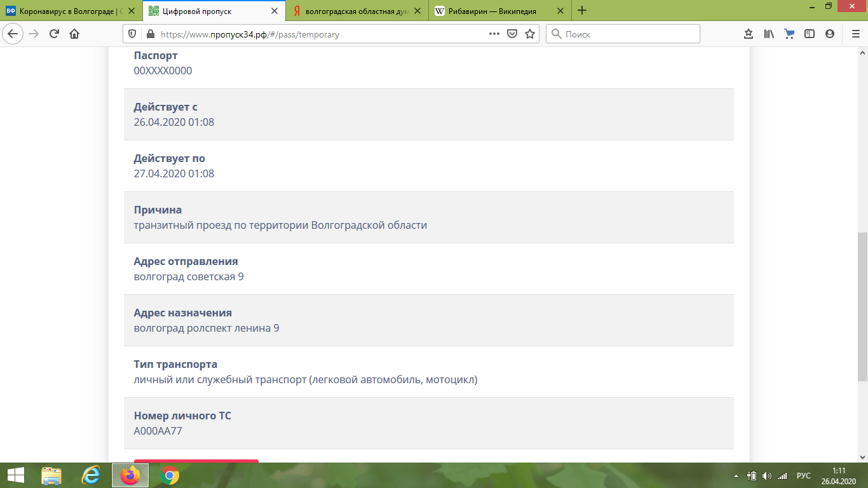
Task: Click the end date 27.04.2020 01:08
Action: coord(174,173)
